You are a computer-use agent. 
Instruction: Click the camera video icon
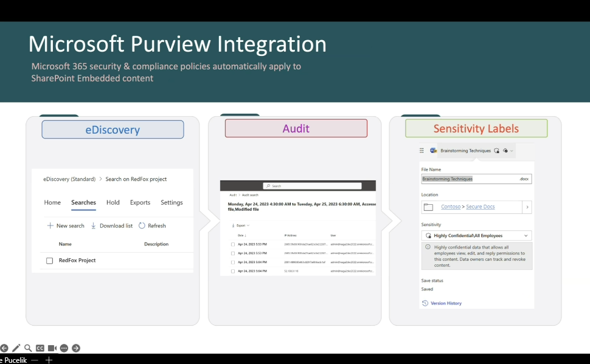(52, 348)
